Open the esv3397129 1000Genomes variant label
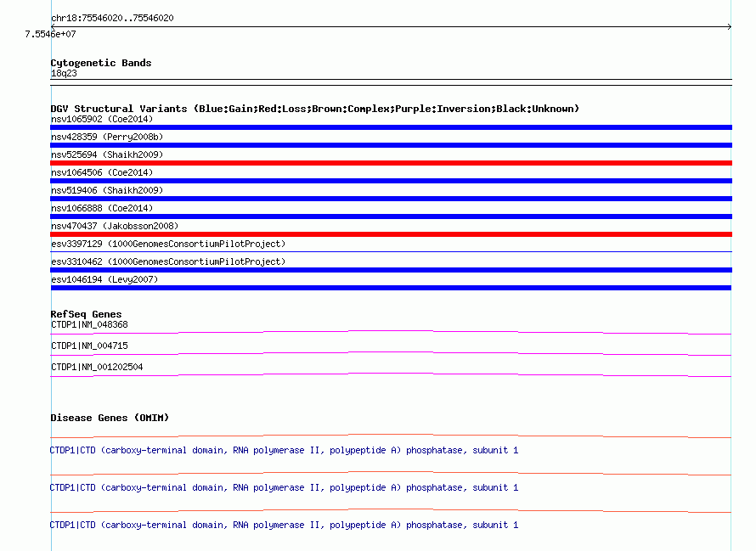This screenshot has width=756, height=551. tap(168, 244)
